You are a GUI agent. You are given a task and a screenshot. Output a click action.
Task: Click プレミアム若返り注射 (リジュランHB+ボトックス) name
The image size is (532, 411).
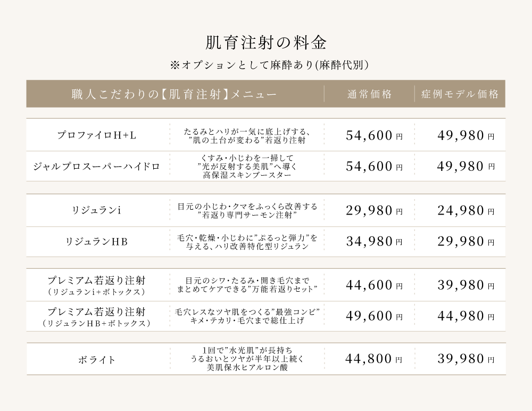(97, 316)
